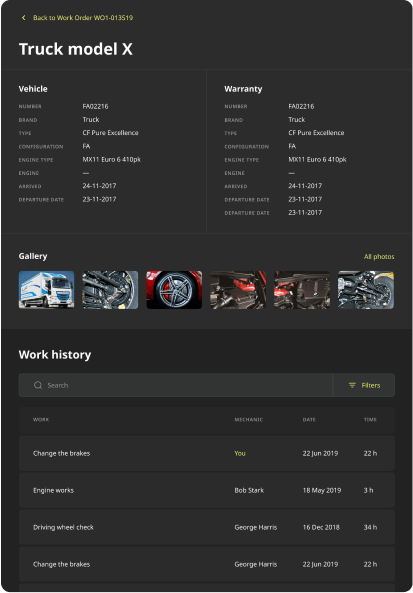Screen dimensions: 413x593
Task: Click the Work history heading
Action: pyautogui.click(x=55, y=355)
